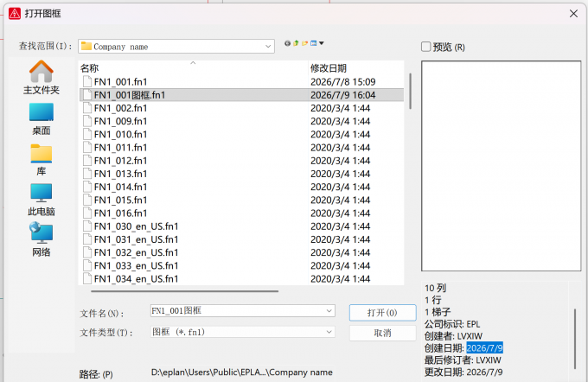The width and height of the screenshot is (588, 382).
Task: Click the 取消 cancel button
Action: [382, 333]
